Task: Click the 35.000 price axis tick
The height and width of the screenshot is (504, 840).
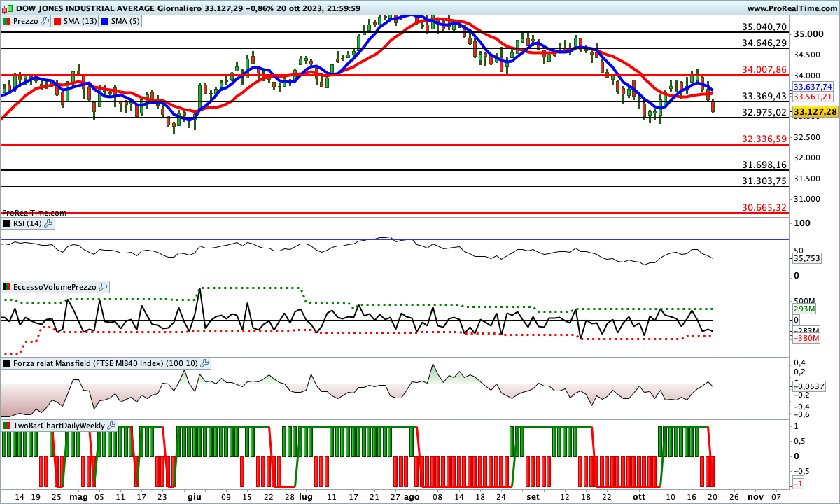Action: pos(808,34)
